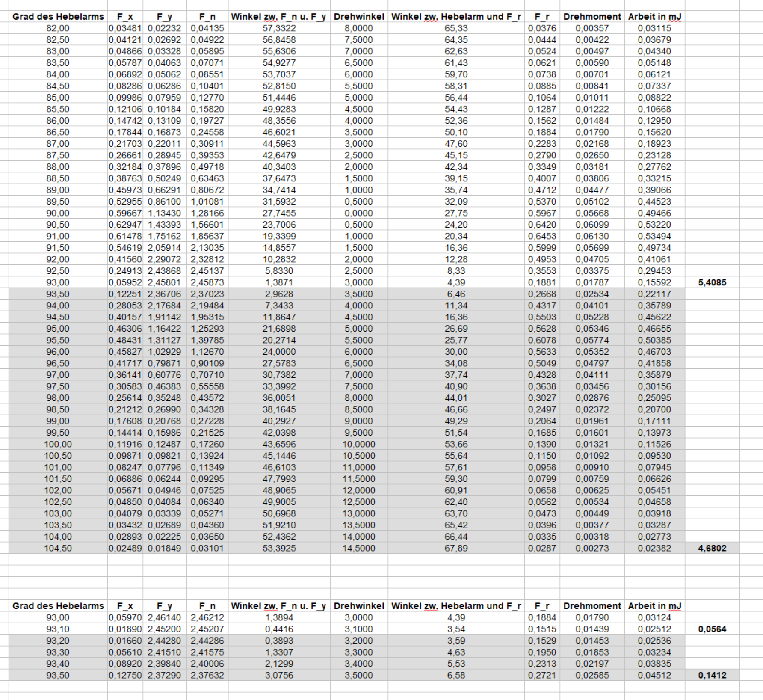
Task: Click F_r value 0,3027
Action: pos(542,398)
